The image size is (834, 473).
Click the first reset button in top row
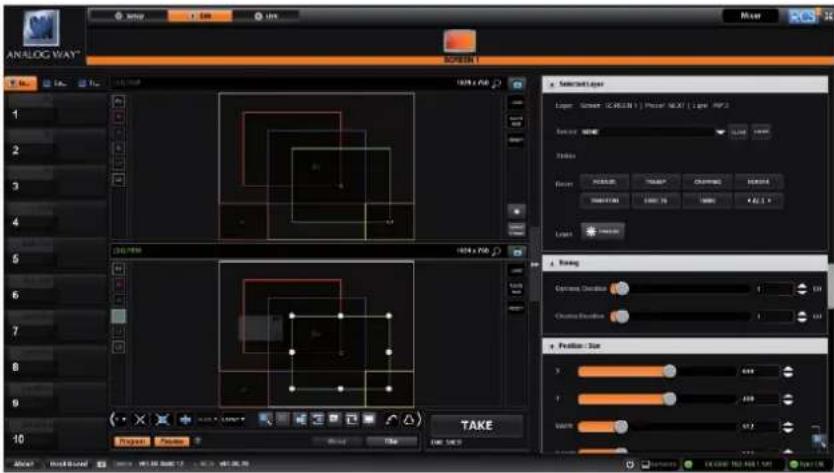click(x=604, y=182)
